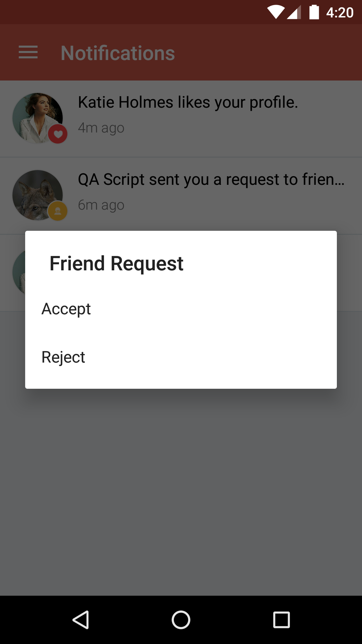Open Katie Holmes profile picture

point(38,118)
